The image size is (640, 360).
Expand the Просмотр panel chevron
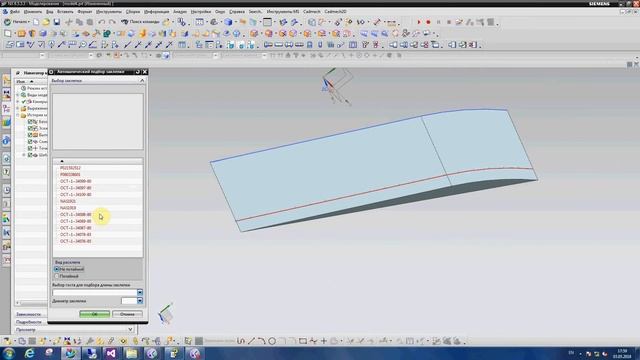[x=130, y=329]
